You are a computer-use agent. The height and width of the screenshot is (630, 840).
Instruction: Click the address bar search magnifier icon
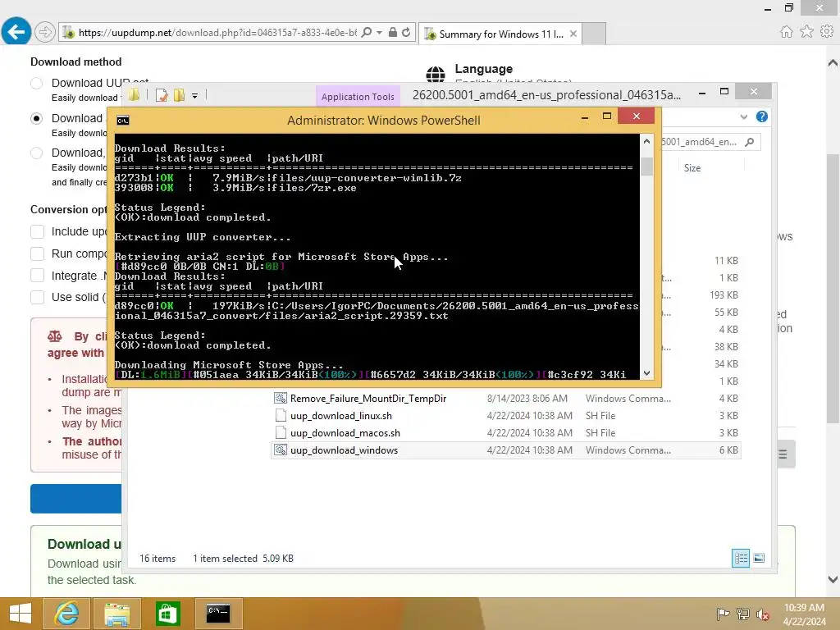[x=367, y=33]
